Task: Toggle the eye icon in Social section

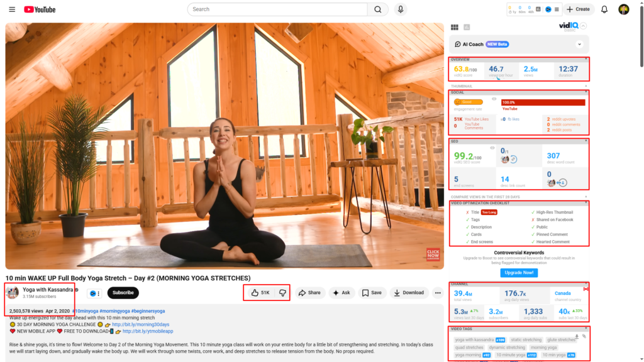Action: click(x=494, y=99)
